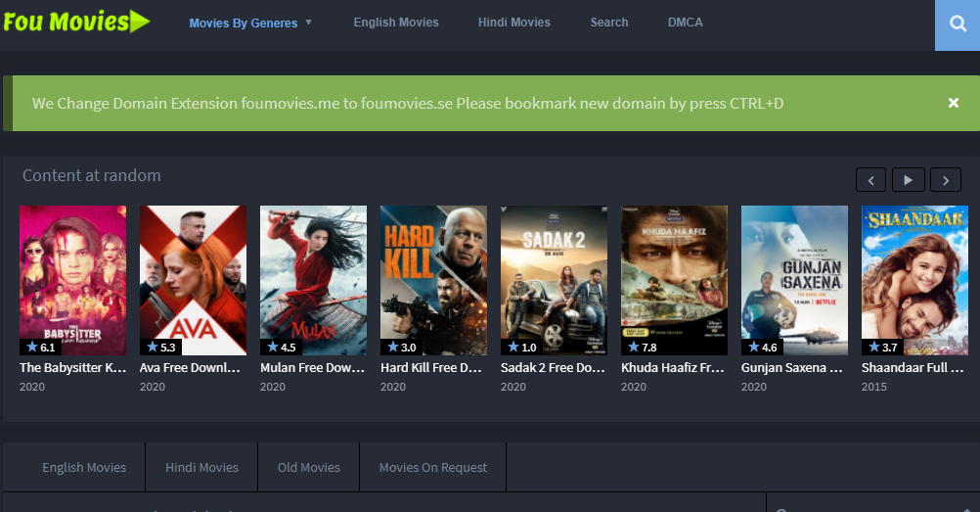The width and height of the screenshot is (980, 512).
Task: Open the Khuda Haafiz movie poster
Action: (674, 280)
